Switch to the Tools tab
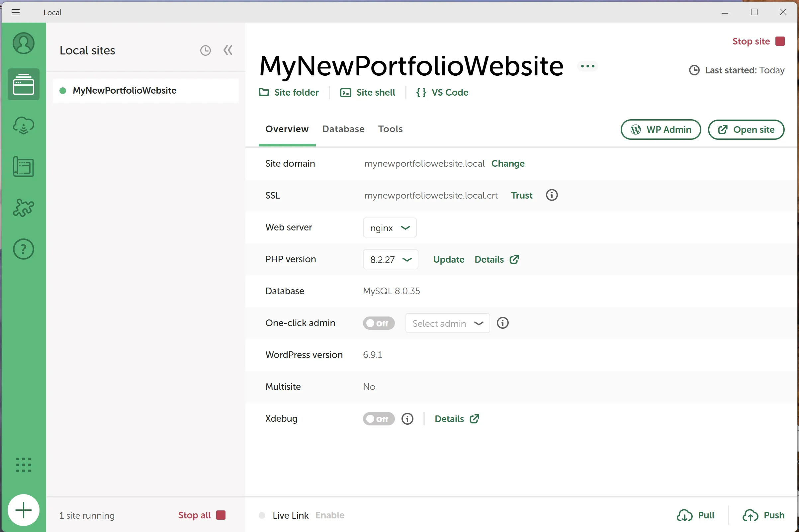Viewport: 799px width, 532px height. pyautogui.click(x=390, y=129)
